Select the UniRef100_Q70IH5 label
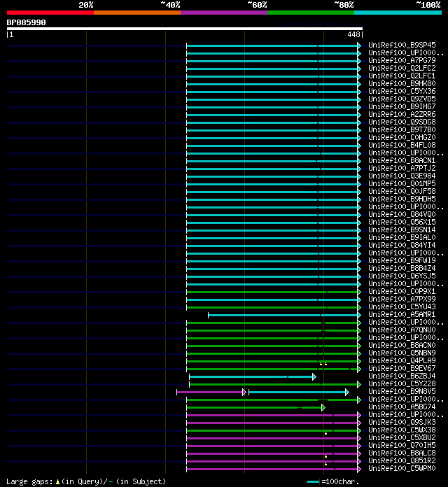 (402, 446)
